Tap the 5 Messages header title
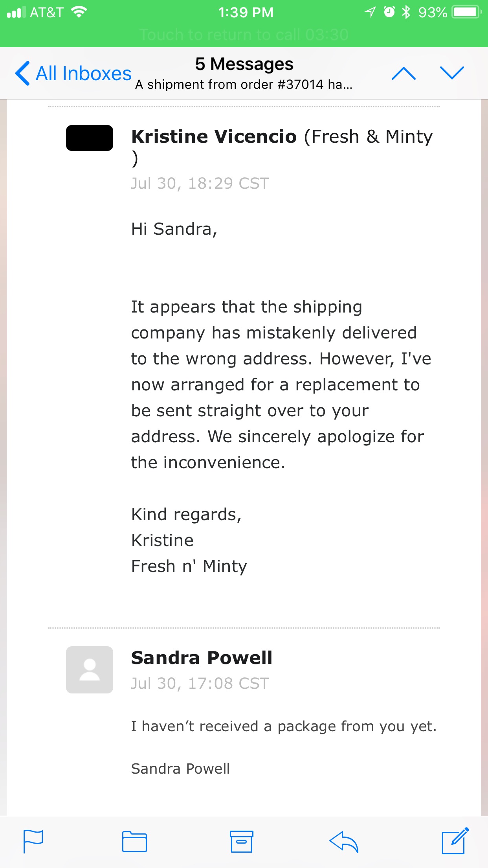 click(244, 63)
